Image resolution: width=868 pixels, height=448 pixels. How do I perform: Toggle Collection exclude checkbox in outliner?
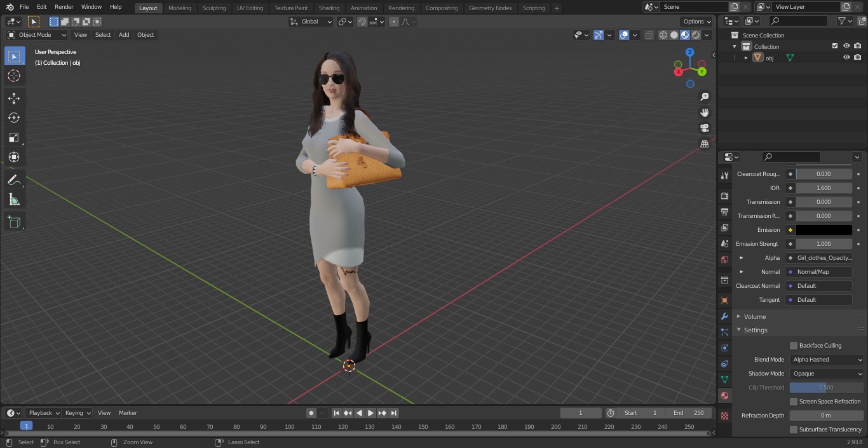pos(835,46)
